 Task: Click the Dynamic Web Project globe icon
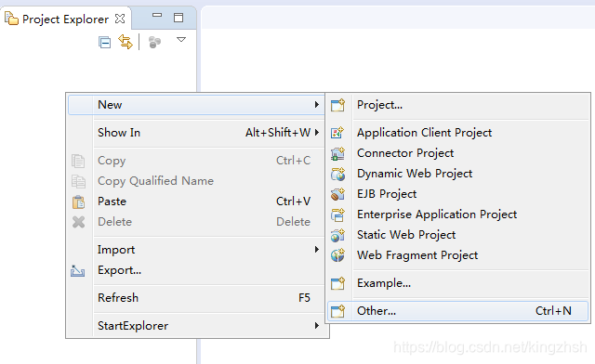[x=337, y=174]
